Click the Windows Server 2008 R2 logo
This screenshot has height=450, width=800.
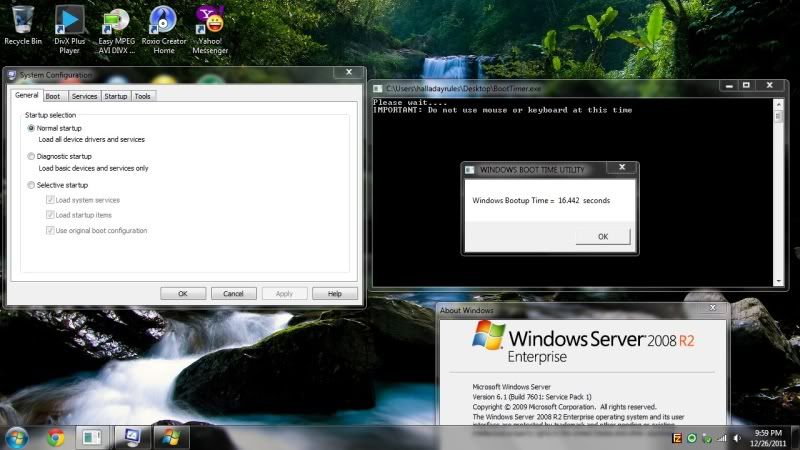[583, 342]
